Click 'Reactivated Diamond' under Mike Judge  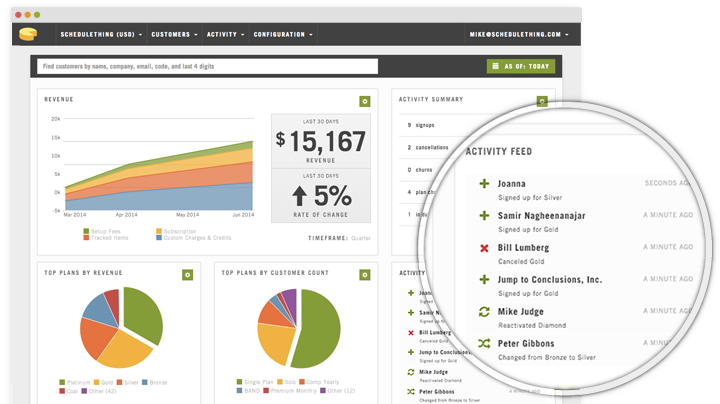(x=532, y=325)
